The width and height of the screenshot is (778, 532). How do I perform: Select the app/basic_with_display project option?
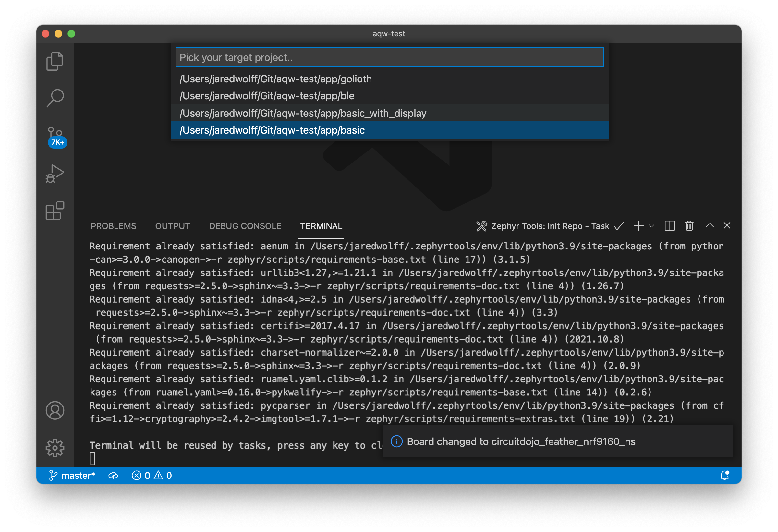pos(303,113)
